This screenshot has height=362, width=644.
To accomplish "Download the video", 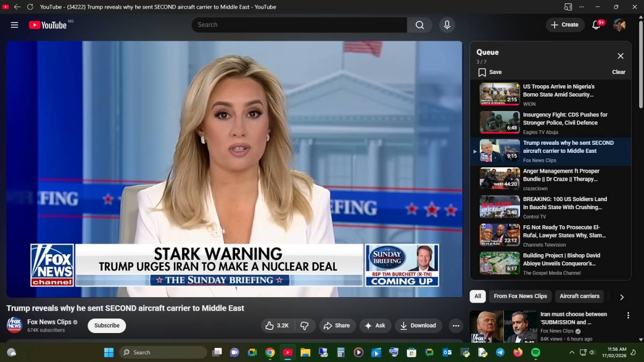I will [x=418, y=326].
